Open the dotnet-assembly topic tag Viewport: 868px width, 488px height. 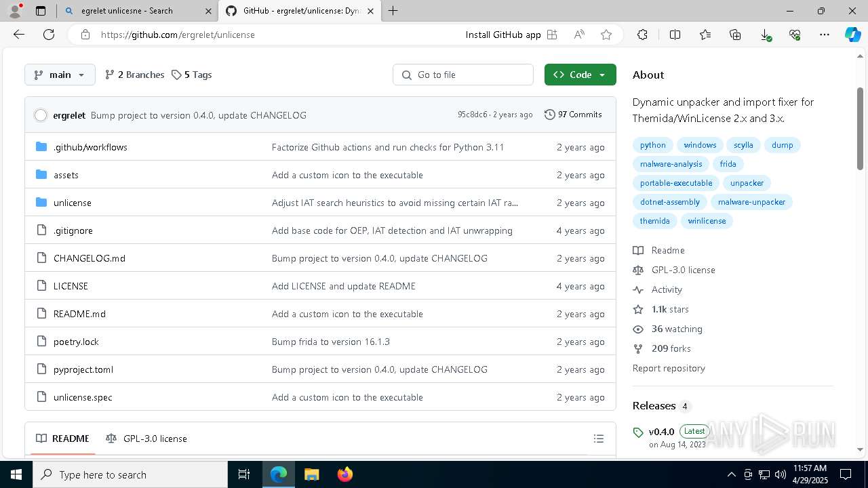(x=670, y=202)
